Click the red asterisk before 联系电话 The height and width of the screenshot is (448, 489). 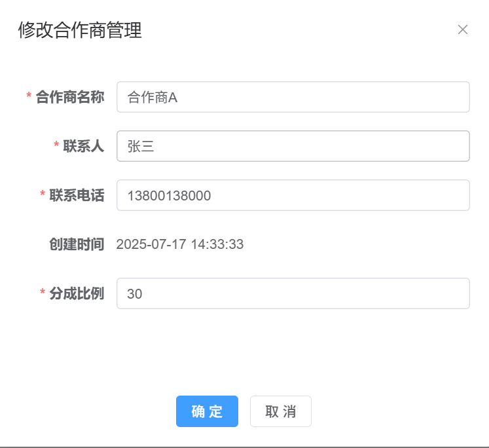[43, 195]
